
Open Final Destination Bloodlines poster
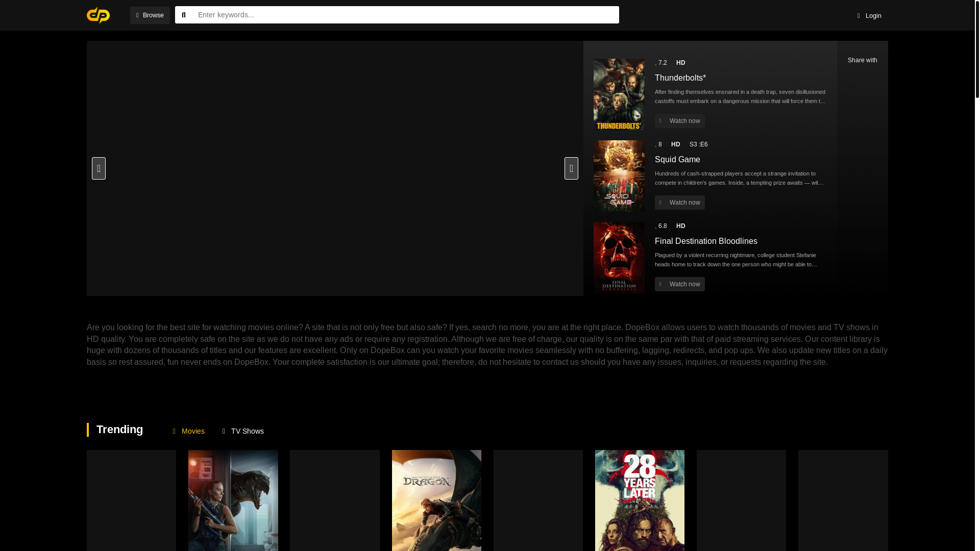tap(619, 258)
